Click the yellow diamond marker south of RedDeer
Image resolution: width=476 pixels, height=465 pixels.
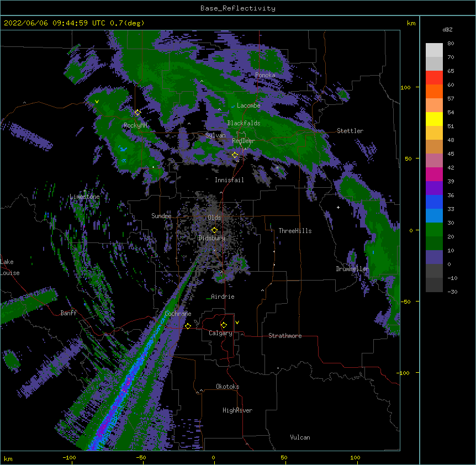coord(235,155)
